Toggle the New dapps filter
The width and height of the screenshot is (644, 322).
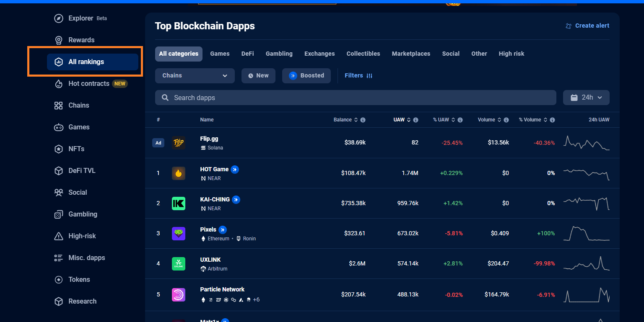tap(258, 76)
